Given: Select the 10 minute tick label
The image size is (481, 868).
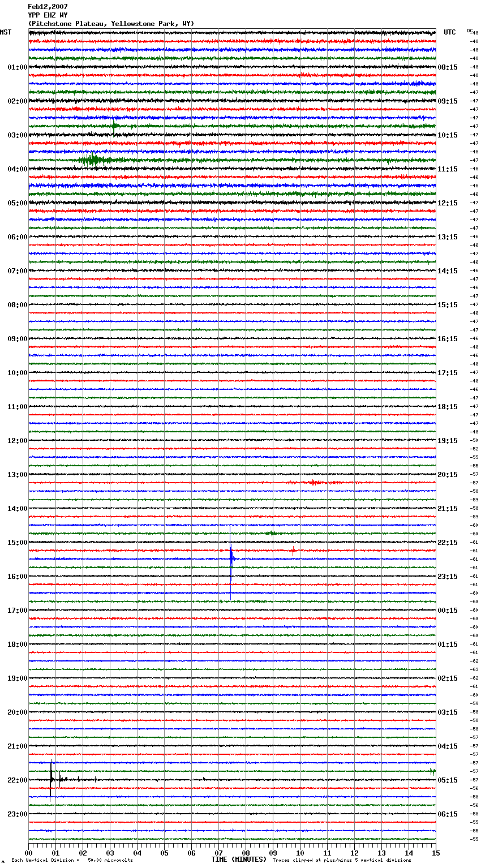Looking at the screenshot, I should (x=300, y=853).
